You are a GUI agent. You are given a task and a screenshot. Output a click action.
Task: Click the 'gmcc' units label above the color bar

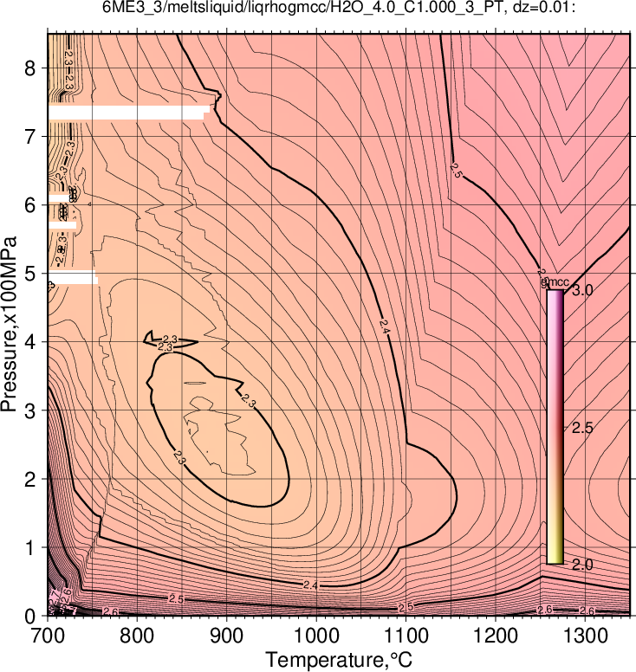(x=555, y=282)
